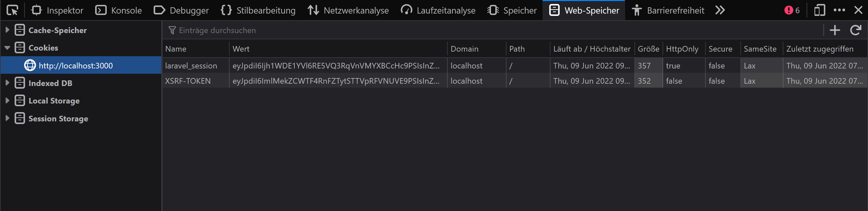Switch to the Konsole tab
The height and width of the screenshot is (211, 868).
tap(118, 11)
